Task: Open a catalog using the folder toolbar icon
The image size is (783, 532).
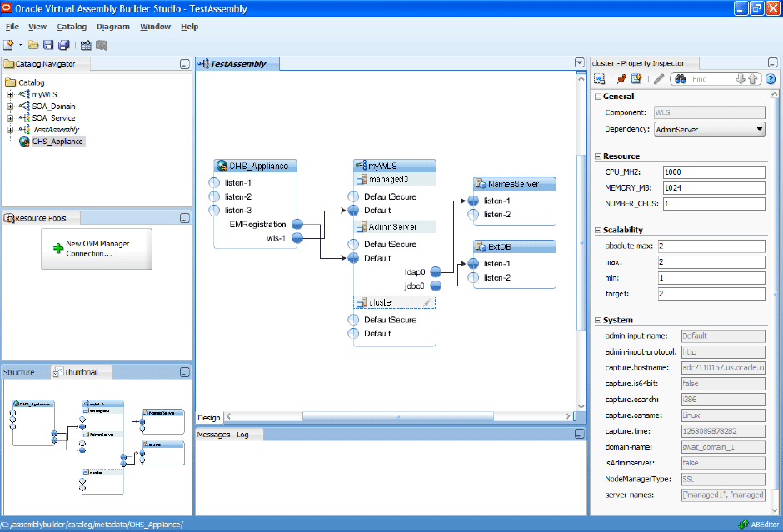Action: tap(32, 46)
